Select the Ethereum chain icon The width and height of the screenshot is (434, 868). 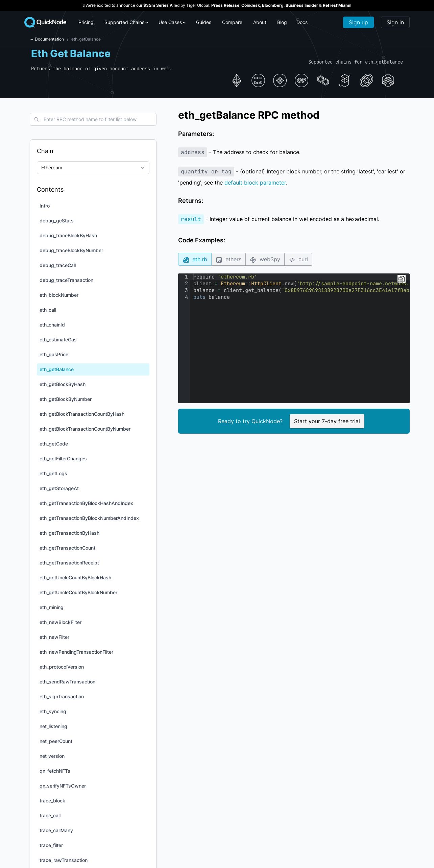pyautogui.click(x=237, y=80)
